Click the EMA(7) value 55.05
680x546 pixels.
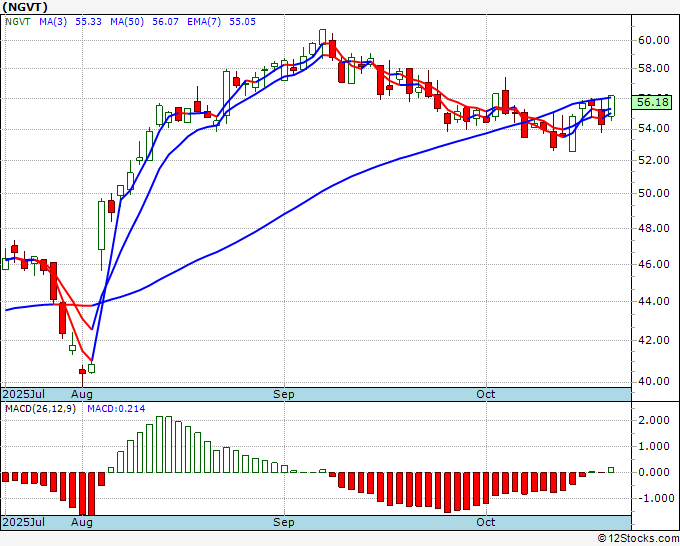click(x=242, y=22)
